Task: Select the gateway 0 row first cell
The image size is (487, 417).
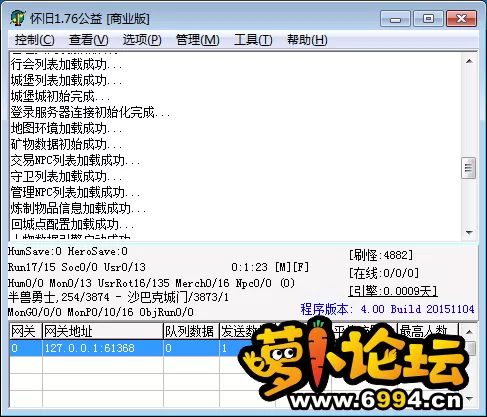Action: tap(25, 348)
